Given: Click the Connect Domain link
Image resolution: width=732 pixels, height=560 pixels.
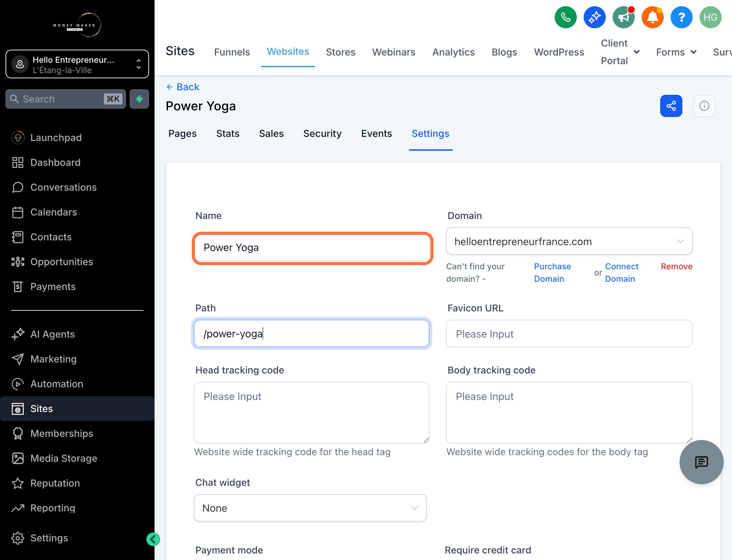Looking at the screenshot, I should (x=622, y=272).
